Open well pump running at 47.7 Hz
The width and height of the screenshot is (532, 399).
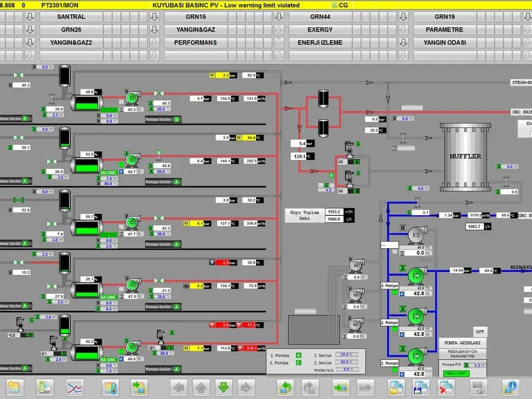[x=132, y=223]
